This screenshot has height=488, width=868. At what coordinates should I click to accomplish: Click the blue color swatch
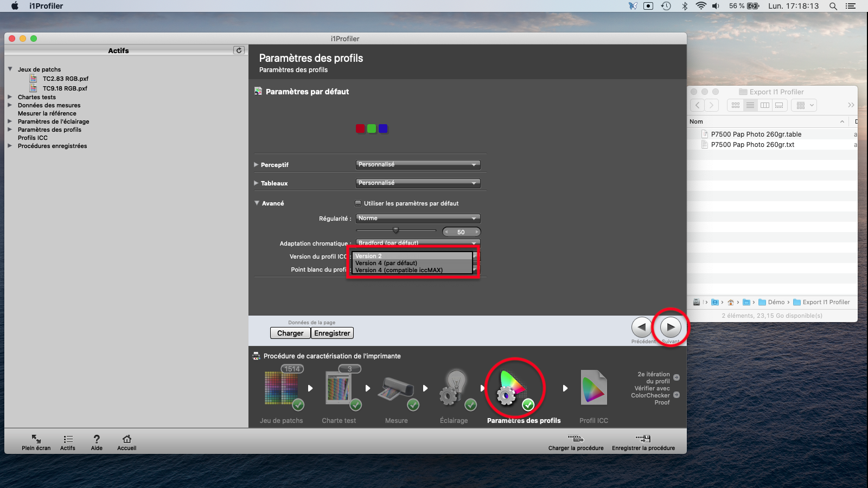(x=383, y=129)
